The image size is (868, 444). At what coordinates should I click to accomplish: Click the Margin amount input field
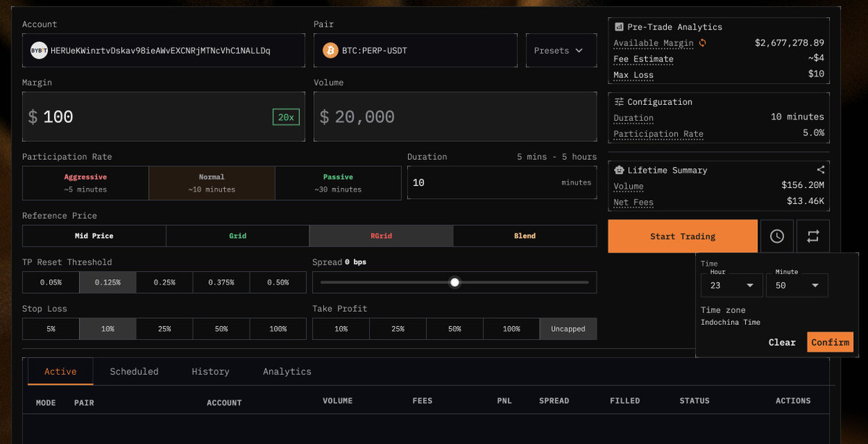click(163, 116)
